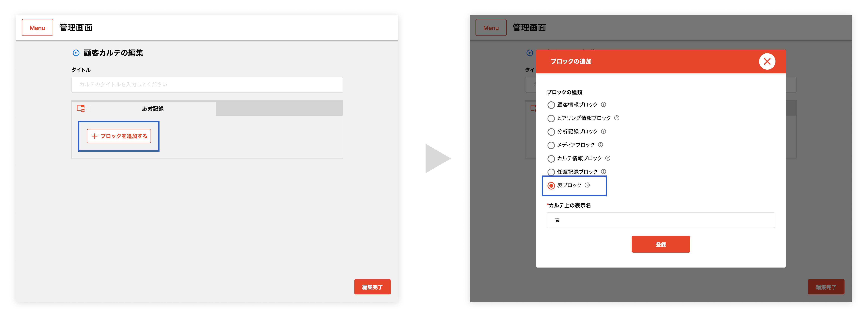The height and width of the screenshot is (317, 868).
Task: Select メディアブロック radio button
Action: tap(551, 145)
